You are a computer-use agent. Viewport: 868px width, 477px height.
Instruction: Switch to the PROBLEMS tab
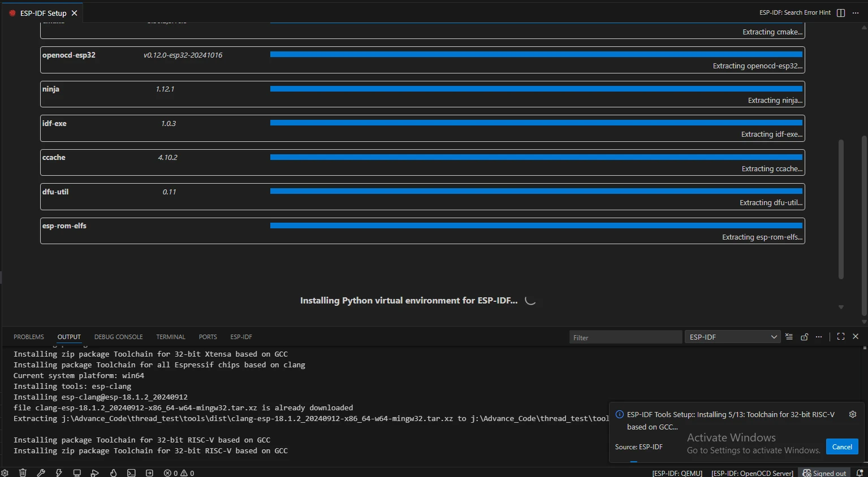tap(29, 337)
